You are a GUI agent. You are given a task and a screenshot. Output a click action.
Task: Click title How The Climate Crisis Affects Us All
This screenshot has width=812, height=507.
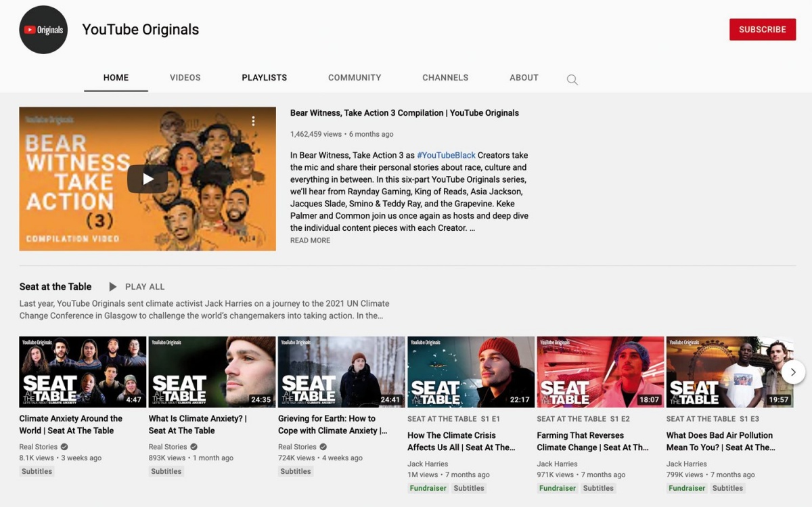[461, 441]
